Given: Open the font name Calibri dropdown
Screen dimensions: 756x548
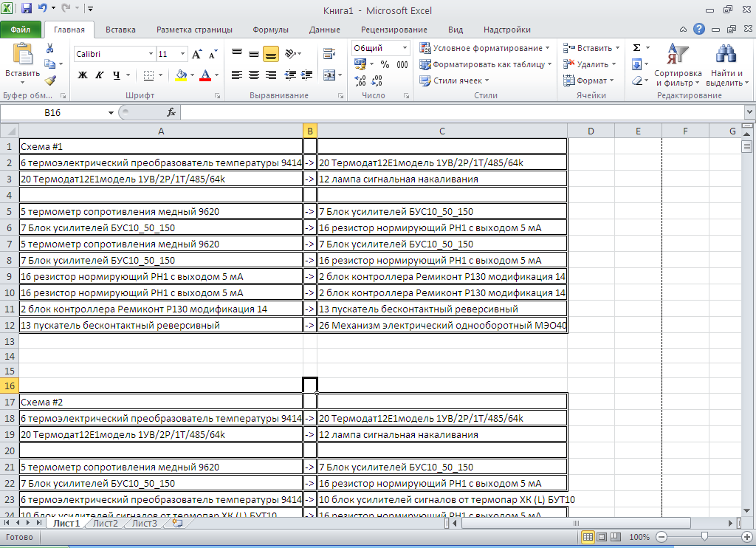Looking at the screenshot, I should 151,54.
